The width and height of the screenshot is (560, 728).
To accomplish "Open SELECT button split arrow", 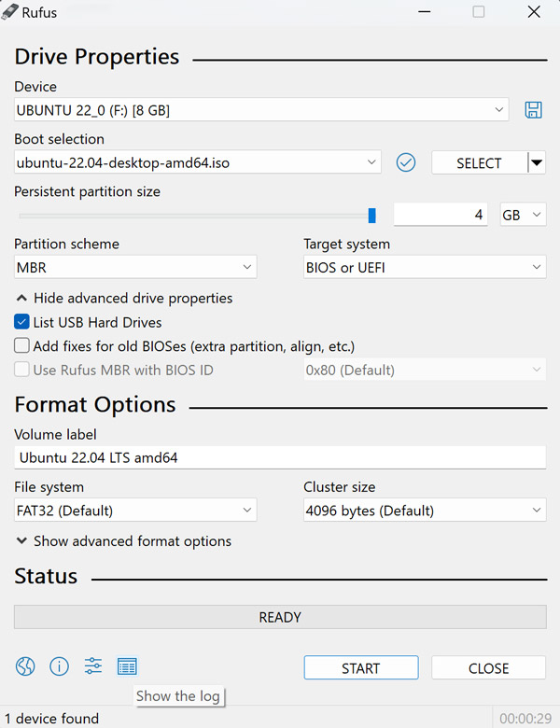I will pyautogui.click(x=537, y=163).
